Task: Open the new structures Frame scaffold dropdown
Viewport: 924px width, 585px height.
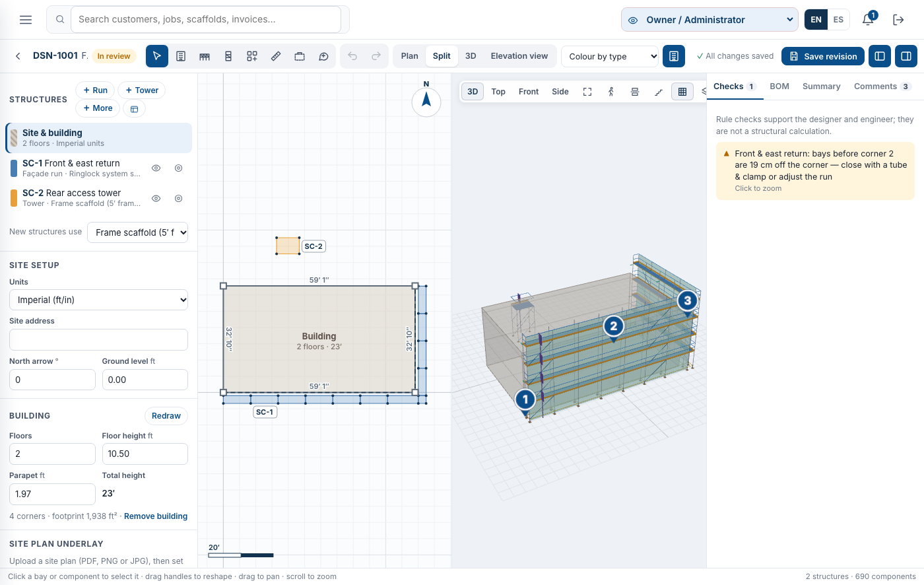Action: click(138, 232)
